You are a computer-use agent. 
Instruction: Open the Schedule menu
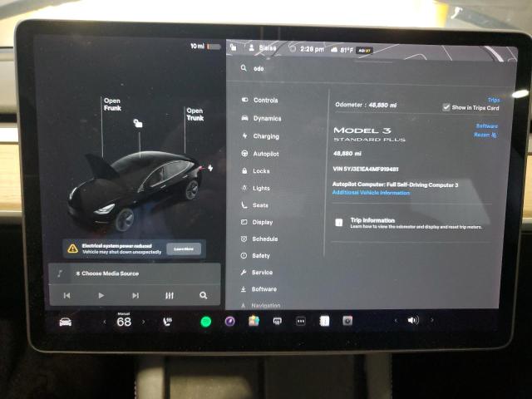259,239
